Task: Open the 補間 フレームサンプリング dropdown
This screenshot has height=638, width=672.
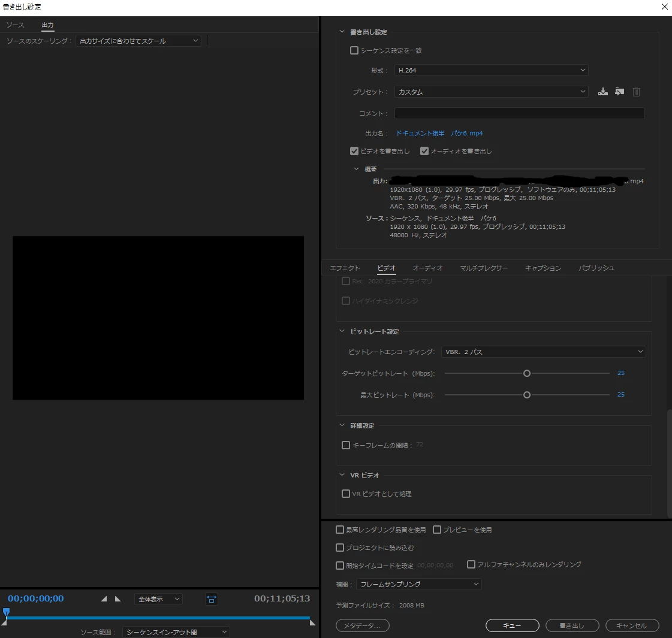Action: tap(418, 584)
